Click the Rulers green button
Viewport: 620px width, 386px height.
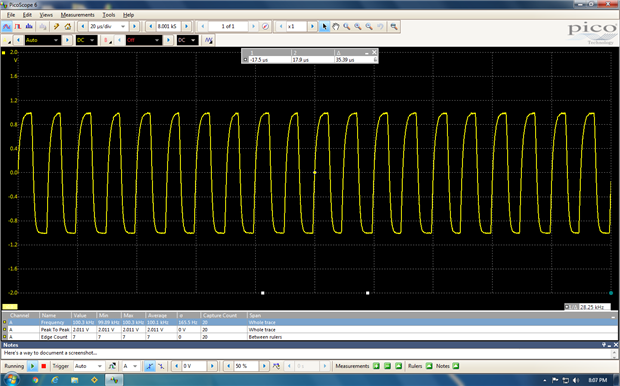pyautogui.click(x=429, y=366)
